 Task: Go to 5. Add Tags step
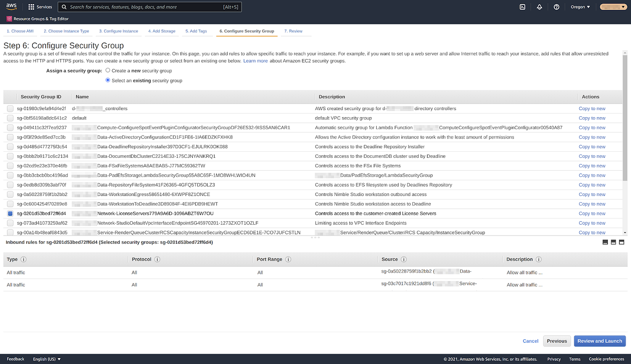tap(196, 31)
